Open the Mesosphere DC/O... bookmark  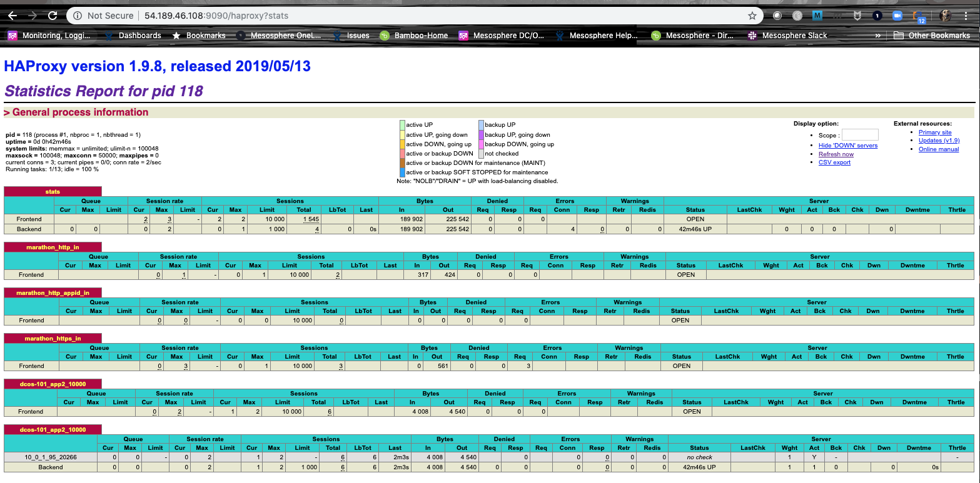502,36
